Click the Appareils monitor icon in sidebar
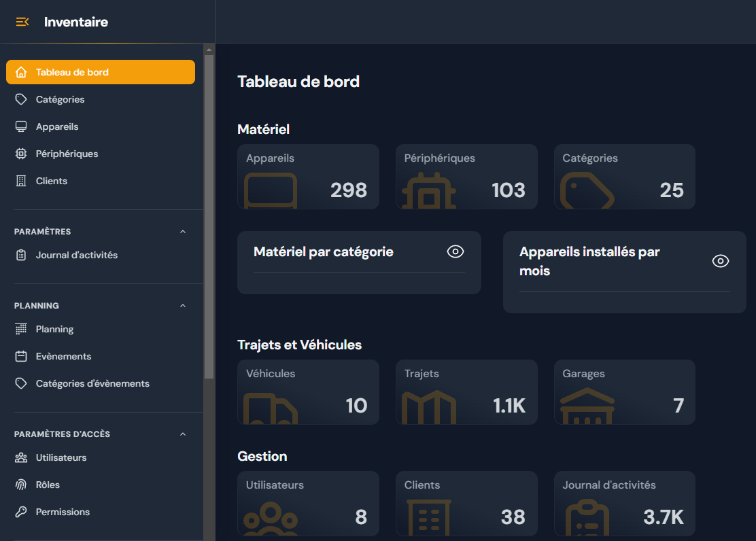756x541 pixels. click(x=21, y=126)
